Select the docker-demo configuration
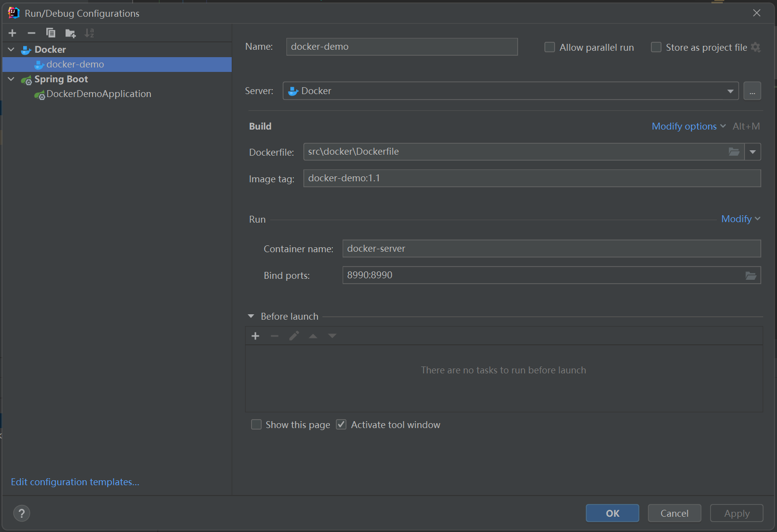 (117, 65)
